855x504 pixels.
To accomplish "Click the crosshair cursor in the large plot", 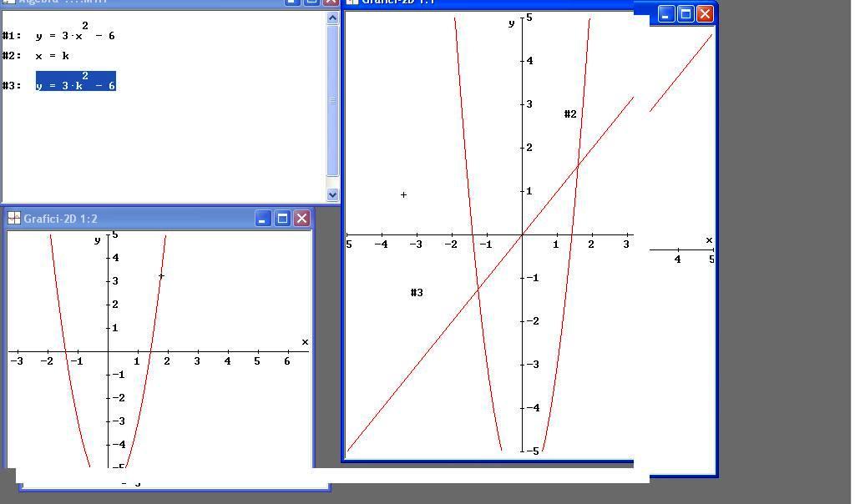I will [403, 194].
